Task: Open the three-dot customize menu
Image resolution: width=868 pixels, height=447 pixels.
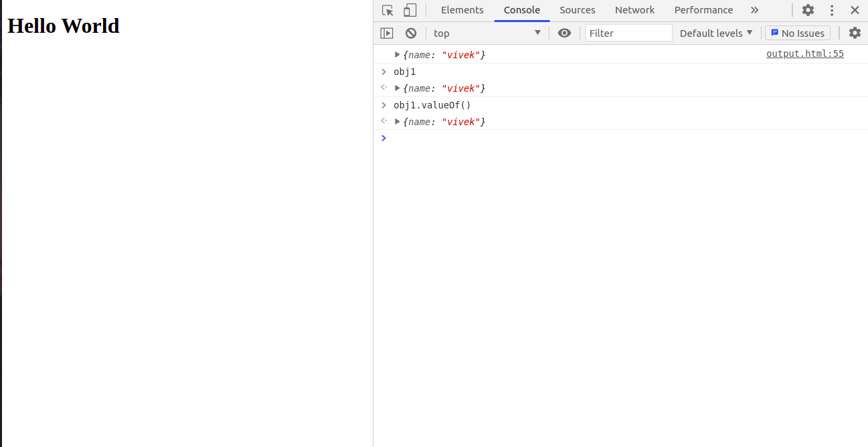Action: (x=831, y=10)
